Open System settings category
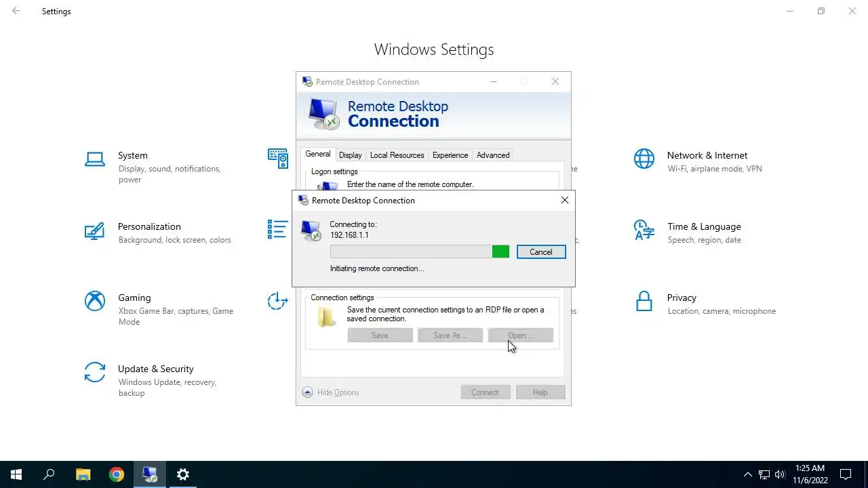 159,167
